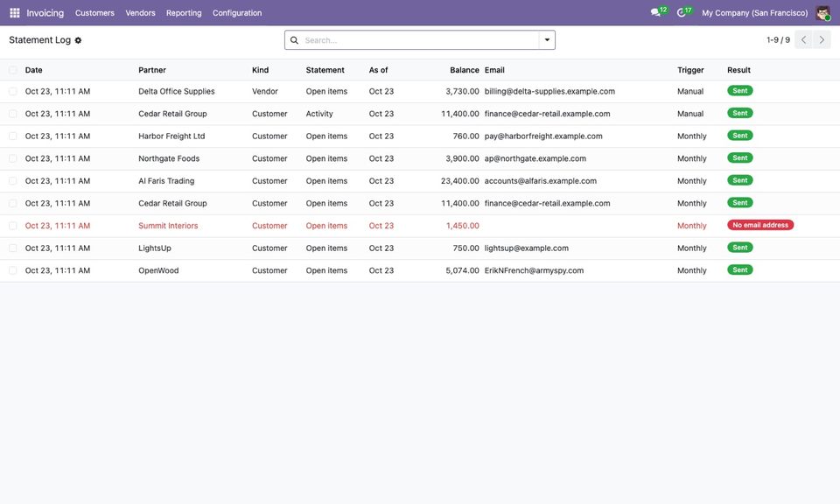Sort by the Date column header
This screenshot has height=504, width=840.
coord(34,70)
